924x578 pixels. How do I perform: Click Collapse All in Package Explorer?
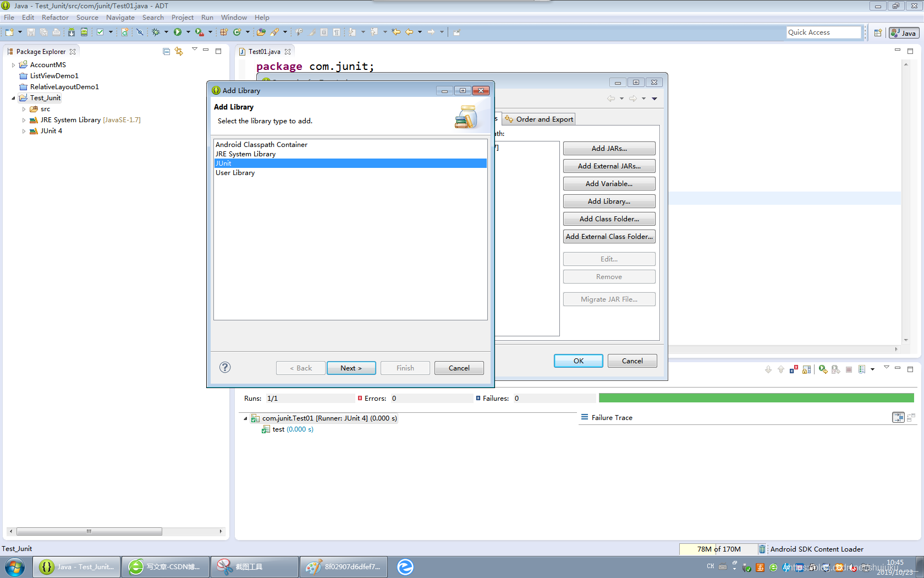(167, 51)
